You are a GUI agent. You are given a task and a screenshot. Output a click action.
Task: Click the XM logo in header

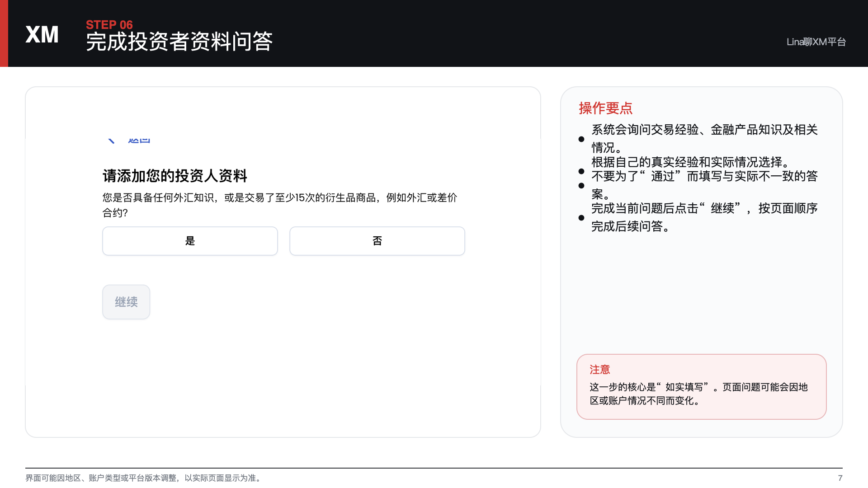pos(42,34)
